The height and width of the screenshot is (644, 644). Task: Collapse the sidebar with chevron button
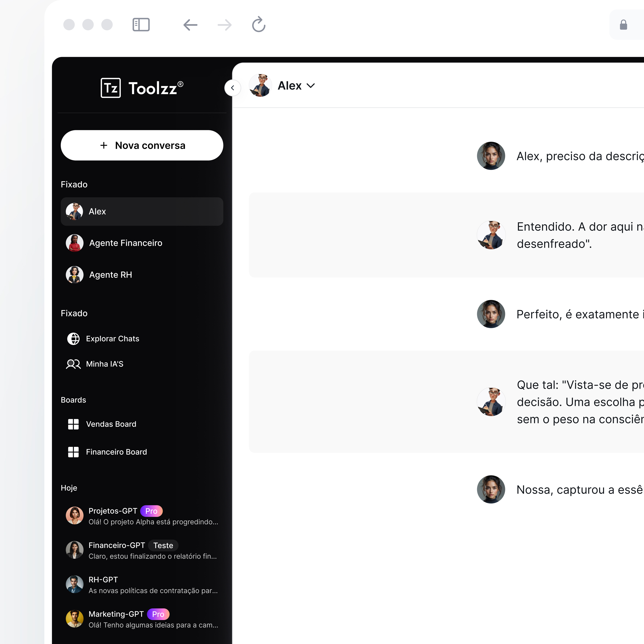[x=233, y=88]
